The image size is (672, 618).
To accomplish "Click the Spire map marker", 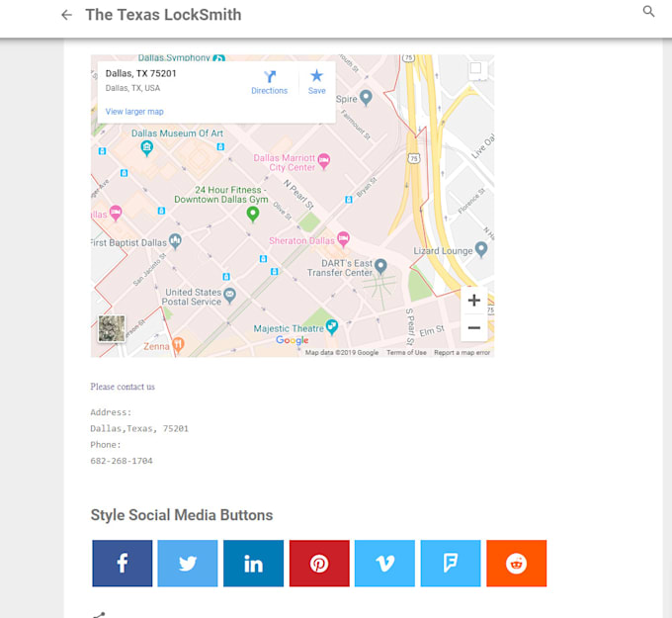I will tap(366, 98).
